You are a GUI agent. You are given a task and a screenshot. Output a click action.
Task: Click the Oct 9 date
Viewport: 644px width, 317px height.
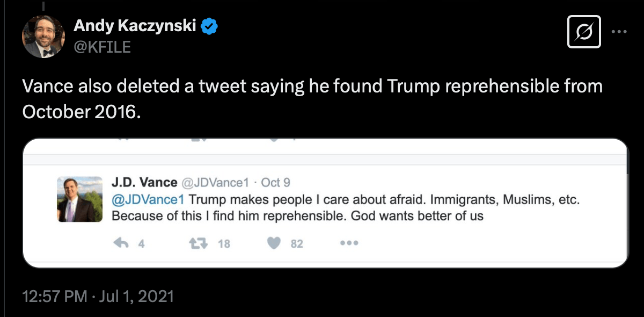point(275,183)
